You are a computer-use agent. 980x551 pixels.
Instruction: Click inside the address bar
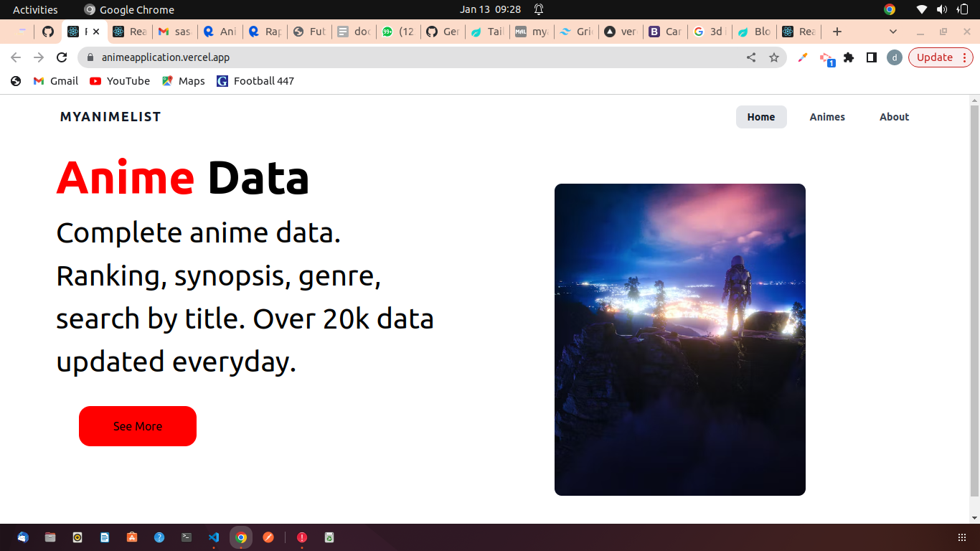coord(287,57)
